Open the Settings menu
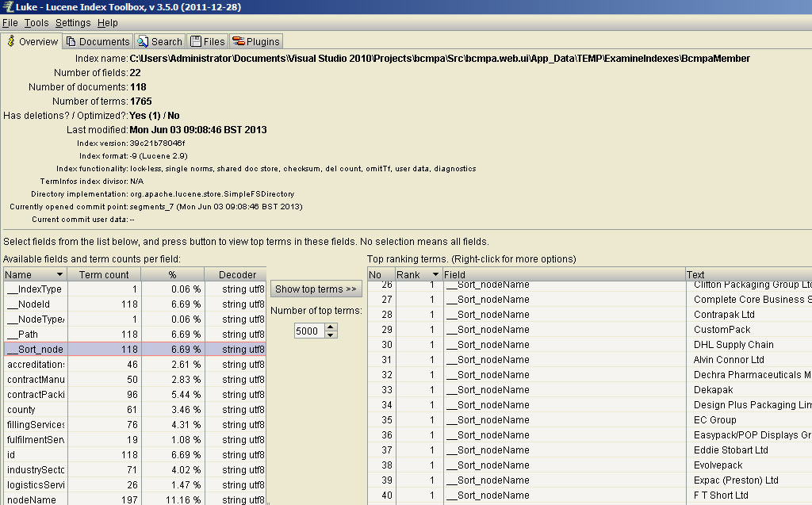This screenshot has width=812, height=505. (73, 23)
